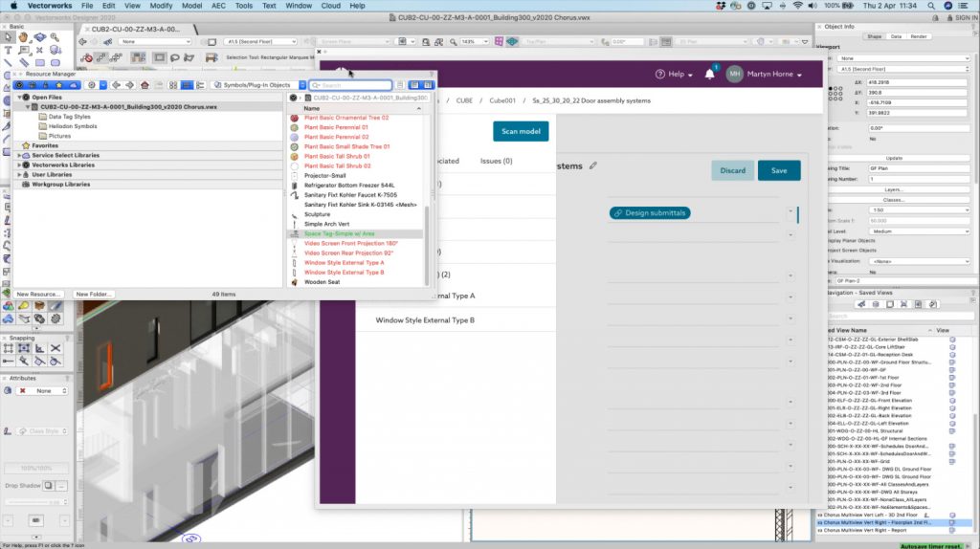980x549 pixels.
Task: Collapse the Open Files tree node
Action: (19, 98)
